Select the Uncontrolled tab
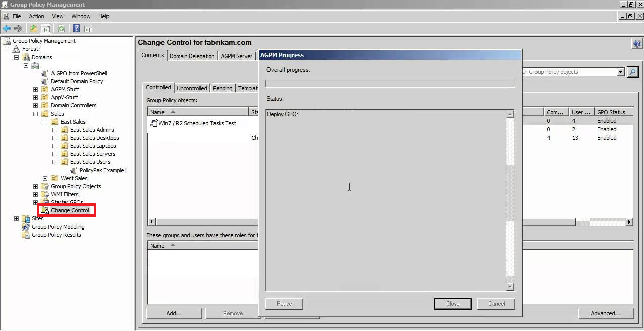This screenshot has height=331, width=644. (192, 88)
